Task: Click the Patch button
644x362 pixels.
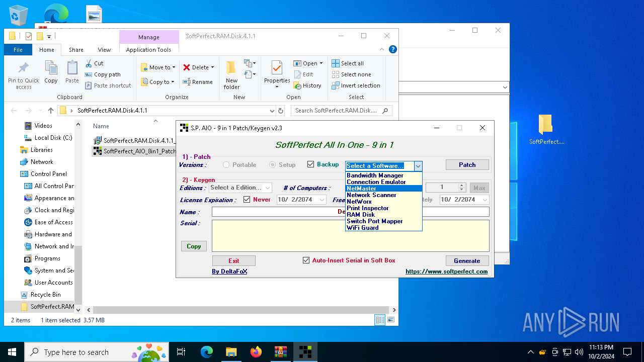Action: (467, 164)
